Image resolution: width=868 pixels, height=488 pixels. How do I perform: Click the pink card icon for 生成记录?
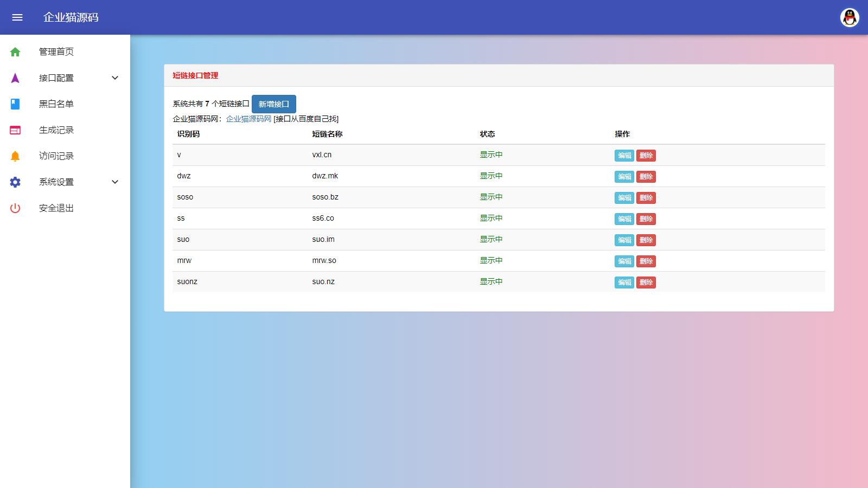pyautogui.click(x=15, y=130)
